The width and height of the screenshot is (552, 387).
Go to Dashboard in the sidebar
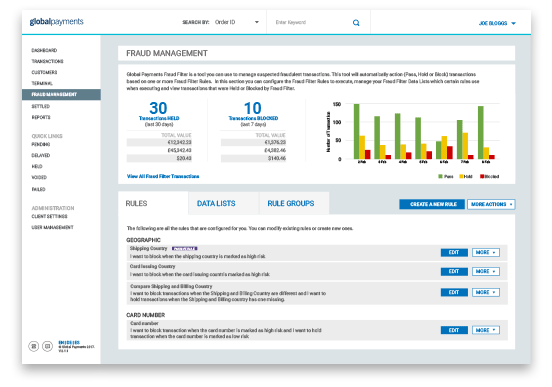pos(44,50)
